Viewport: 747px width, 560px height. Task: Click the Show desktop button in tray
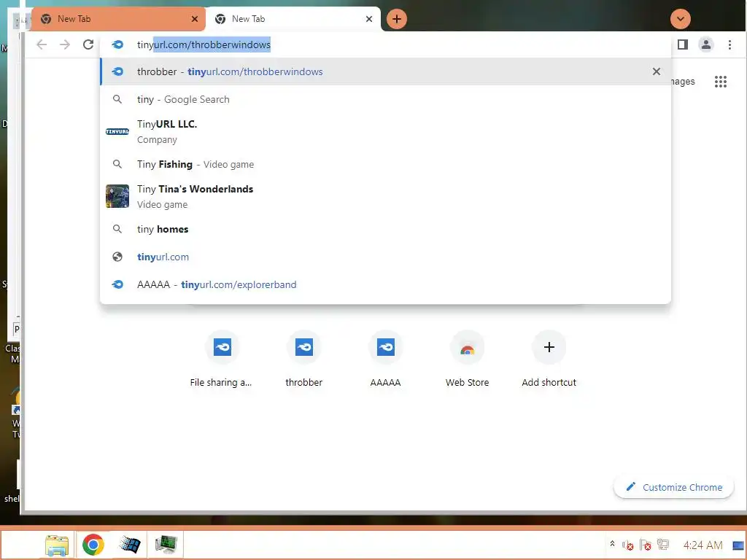point(738,545)
